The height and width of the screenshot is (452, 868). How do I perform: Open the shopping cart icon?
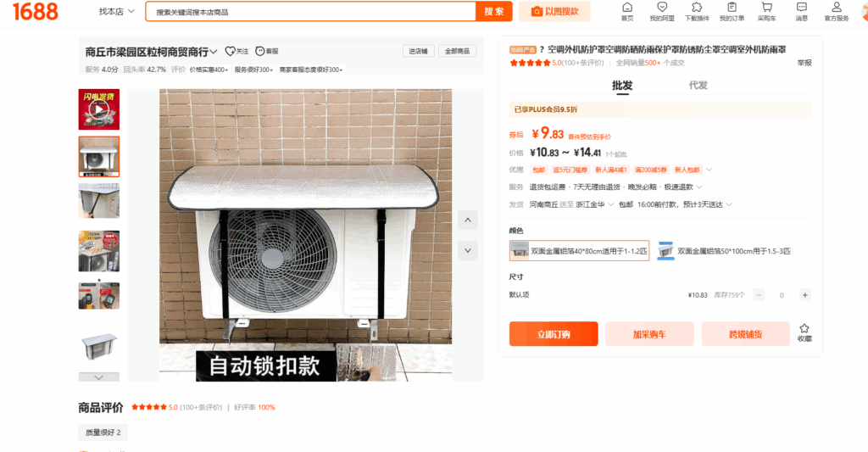(x=766, y=7)
